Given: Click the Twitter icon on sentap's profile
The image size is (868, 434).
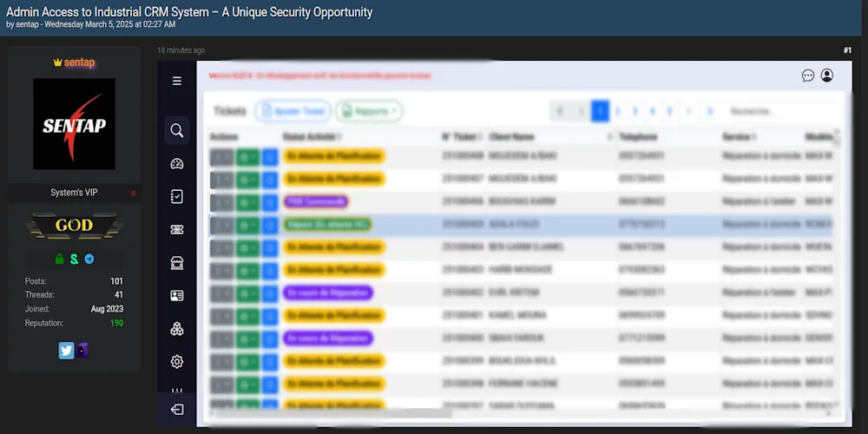Looking at the screenshot, I should pyautogui.click(x=67, y=351).
